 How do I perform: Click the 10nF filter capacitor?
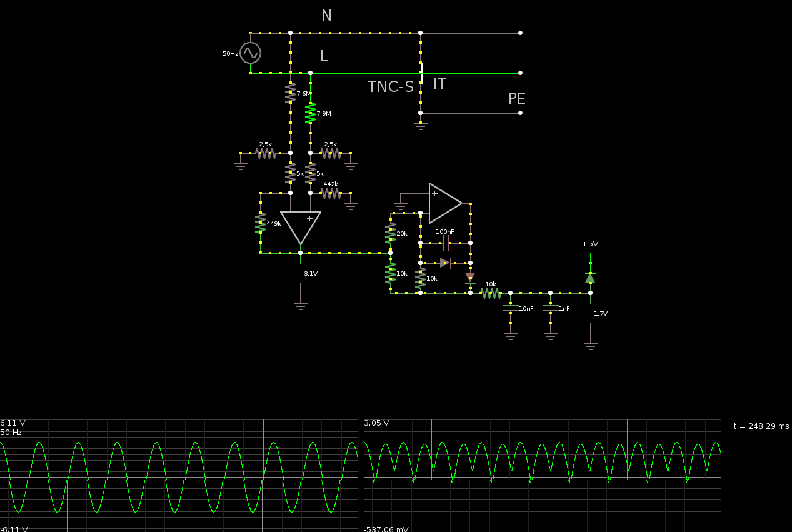(x=511, y=308)
